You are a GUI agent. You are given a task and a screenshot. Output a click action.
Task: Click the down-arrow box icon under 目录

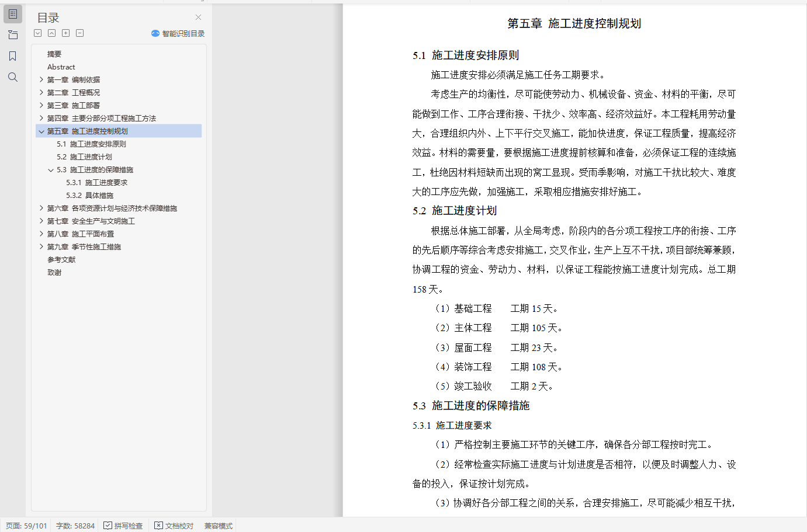pos(38,33)
